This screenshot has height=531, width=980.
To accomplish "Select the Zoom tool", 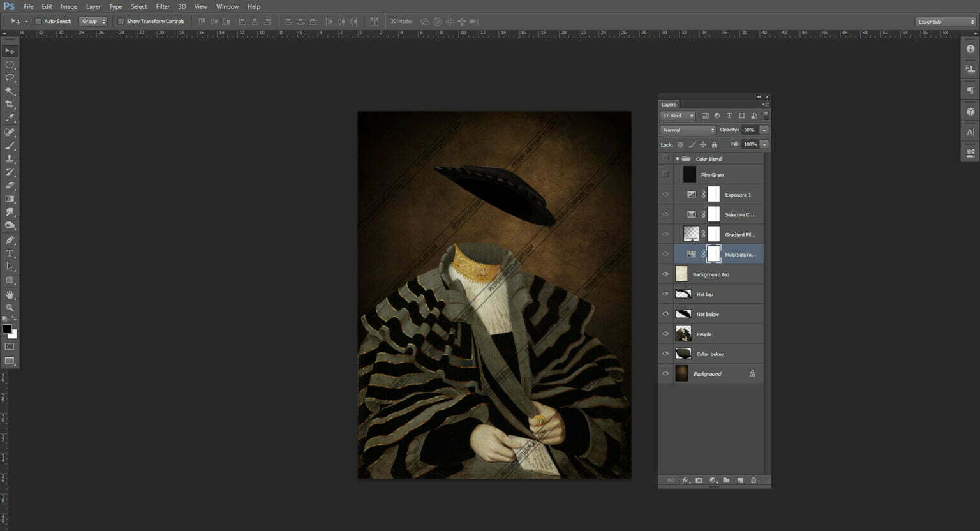I will [x=10, y=308].
